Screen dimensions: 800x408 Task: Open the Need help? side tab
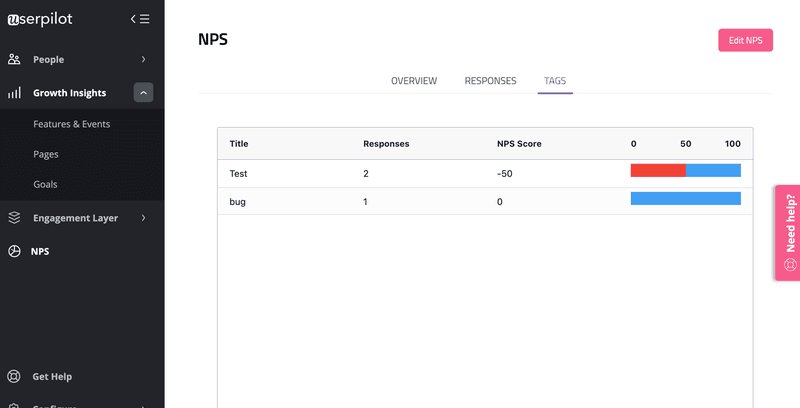click(787, 233)
